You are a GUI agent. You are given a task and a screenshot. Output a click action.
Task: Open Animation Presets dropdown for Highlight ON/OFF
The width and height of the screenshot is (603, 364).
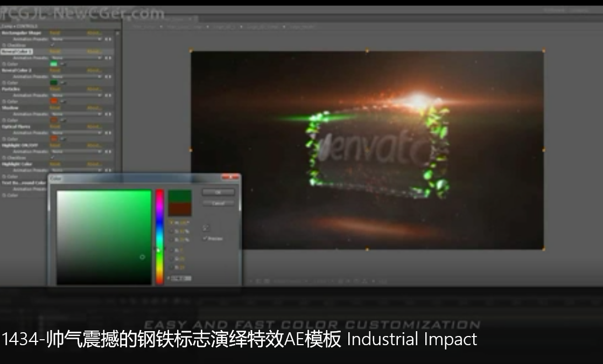coord(76,152)
